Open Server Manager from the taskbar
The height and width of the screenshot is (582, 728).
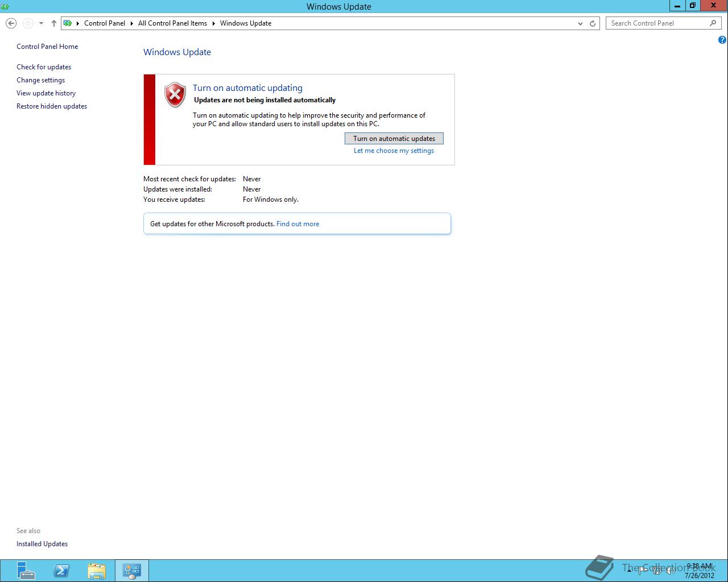(x=26, y=571)
